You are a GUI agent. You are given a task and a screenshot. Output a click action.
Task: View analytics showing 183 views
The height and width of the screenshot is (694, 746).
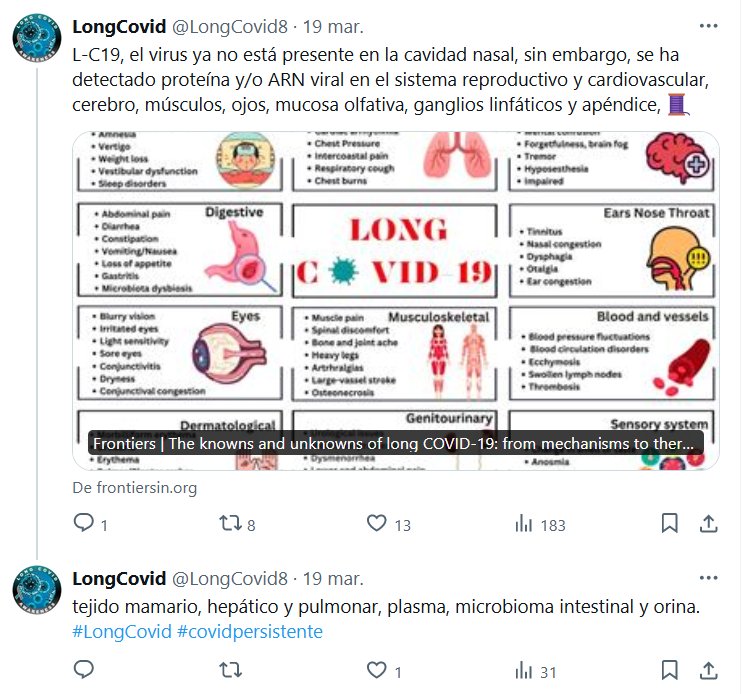pos(540,525)
